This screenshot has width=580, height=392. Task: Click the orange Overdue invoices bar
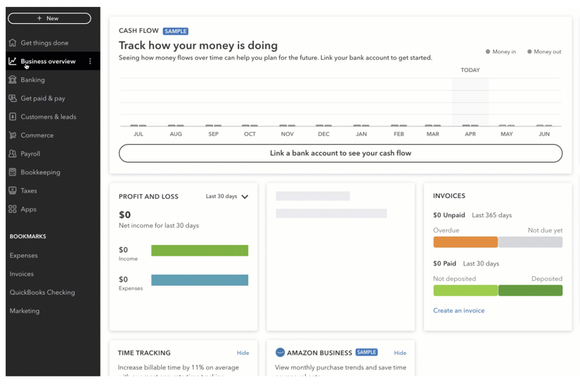pos(465,242)
